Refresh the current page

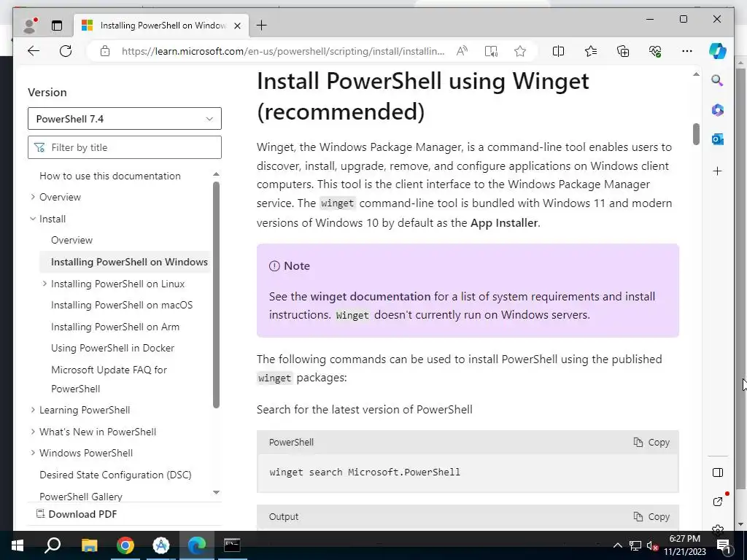click(66, 51)
